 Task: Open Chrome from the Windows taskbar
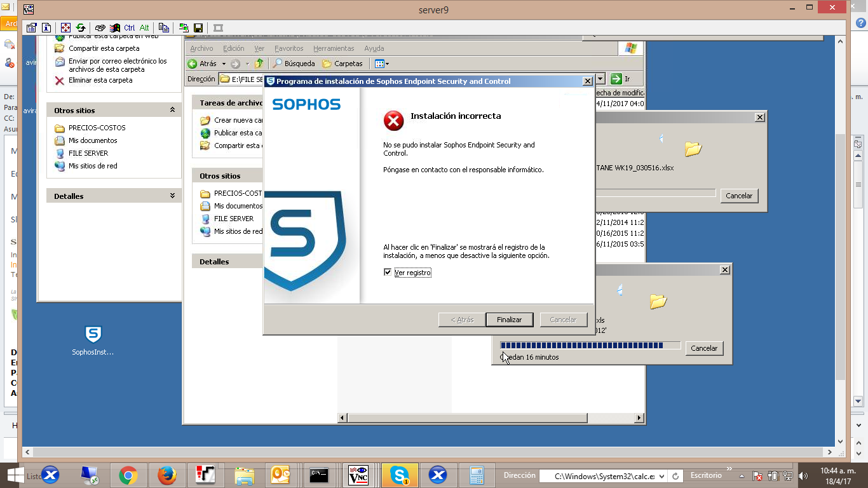tap(128, 475)
